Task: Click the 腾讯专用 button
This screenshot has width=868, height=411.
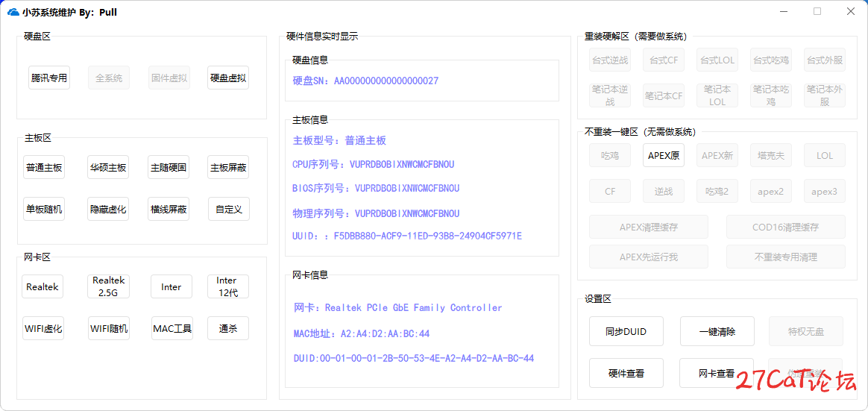Action: point(49,78)
